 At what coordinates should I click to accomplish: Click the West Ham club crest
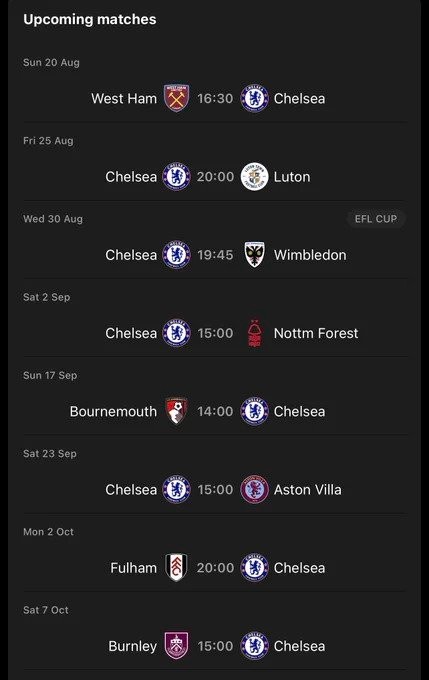177,98
